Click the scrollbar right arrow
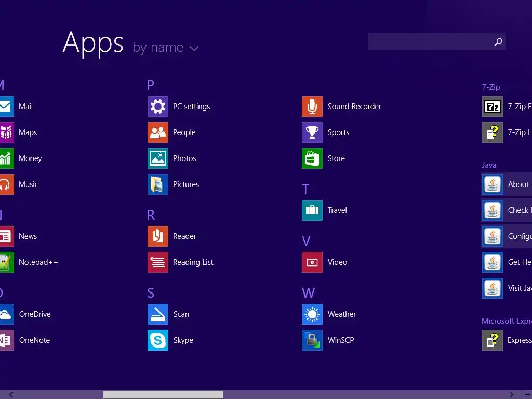 click(x=511, y=395)
